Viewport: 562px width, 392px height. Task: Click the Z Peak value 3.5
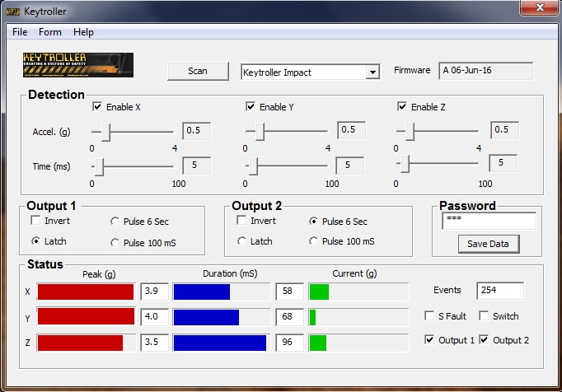(x=154, y=343)
